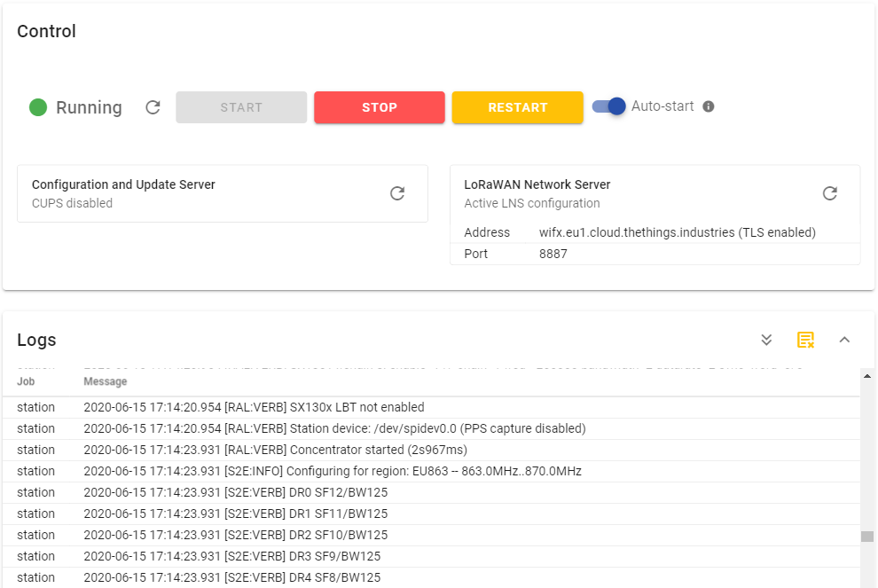Viewport: 878px width, 588px height.
Task: View Auto-start info tooltip icon
Action: coord(708,106)
